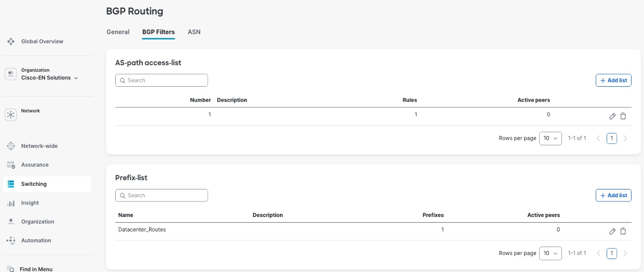
Task: Click the Organization sidebar icon above Automation
Action: pyautogui.click(x=11, y=222)
